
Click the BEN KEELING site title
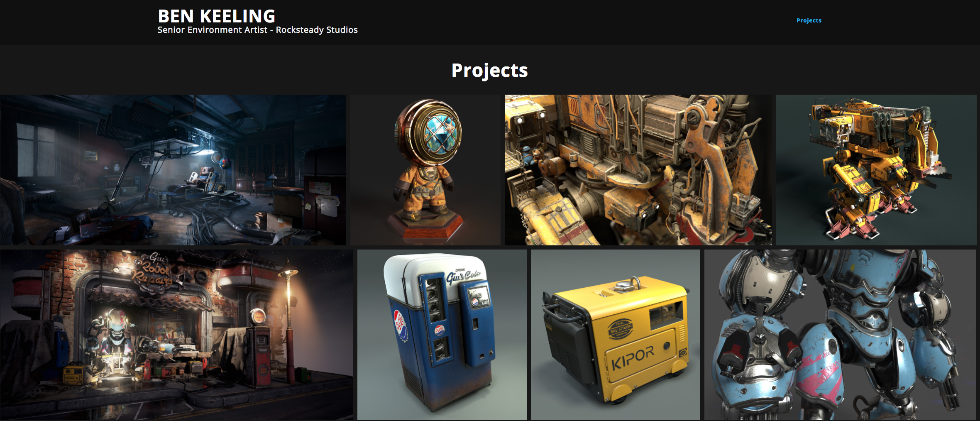[x=216, y=16]
